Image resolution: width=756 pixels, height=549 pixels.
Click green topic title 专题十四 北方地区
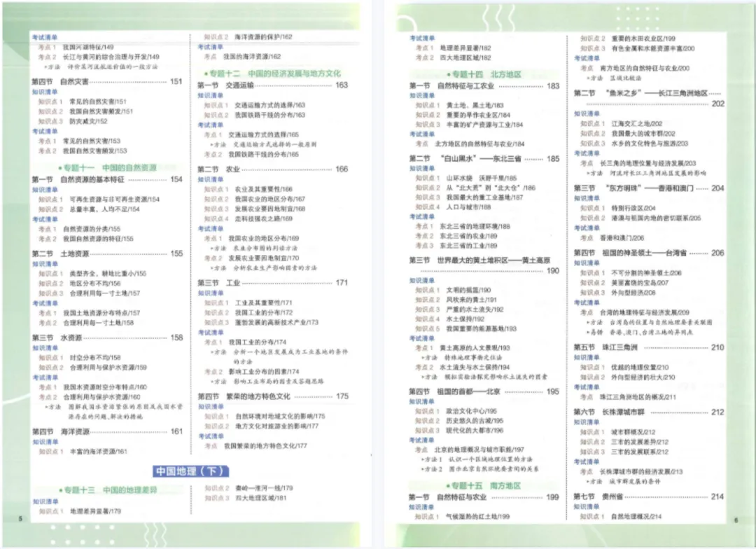[484, 74]
